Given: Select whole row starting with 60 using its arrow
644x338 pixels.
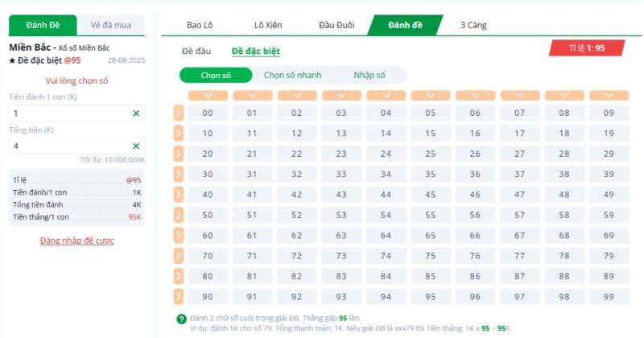Looking at the screenshot, I should click(178, 235).
